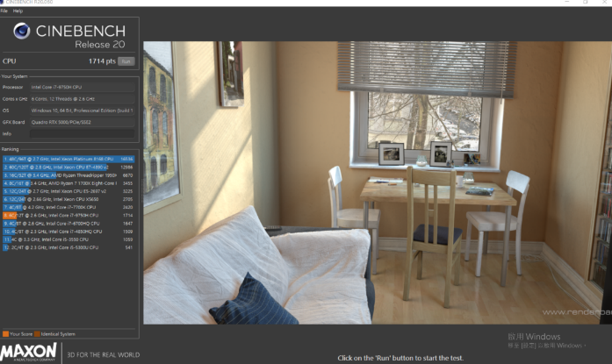Select the Core i7-7700K ranking row
612x364 pixels.
point(68,206)
